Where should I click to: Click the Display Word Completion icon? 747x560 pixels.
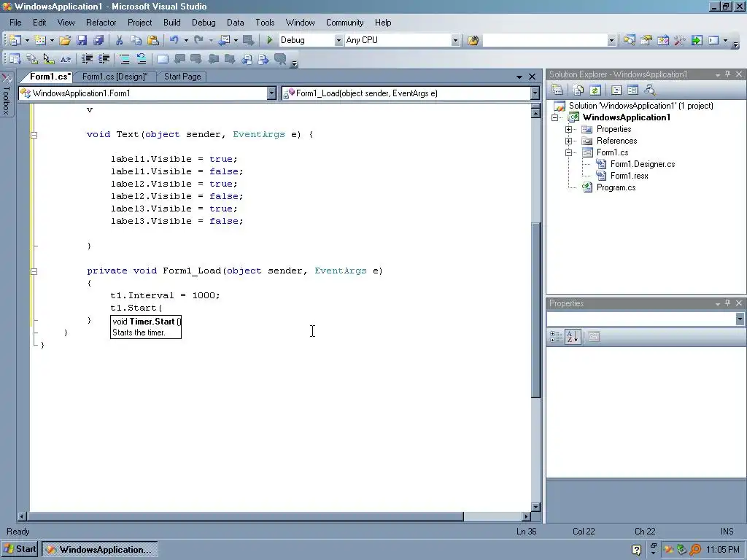[x=65, y=59]
